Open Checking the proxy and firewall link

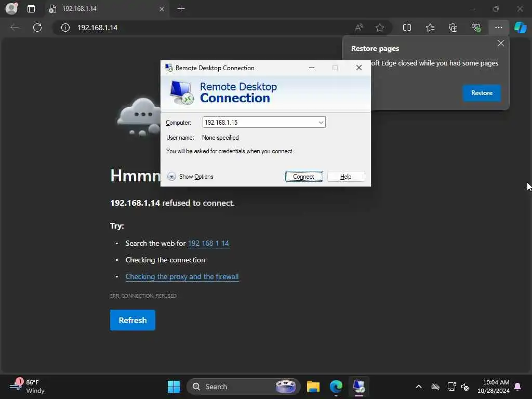(x=182, y=276)
